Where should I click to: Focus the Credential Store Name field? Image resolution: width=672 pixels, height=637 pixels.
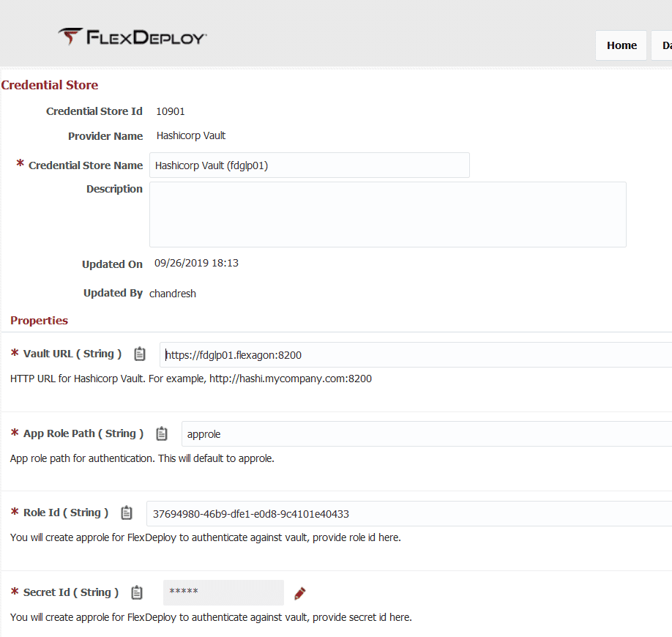click(x=310, y=165)
